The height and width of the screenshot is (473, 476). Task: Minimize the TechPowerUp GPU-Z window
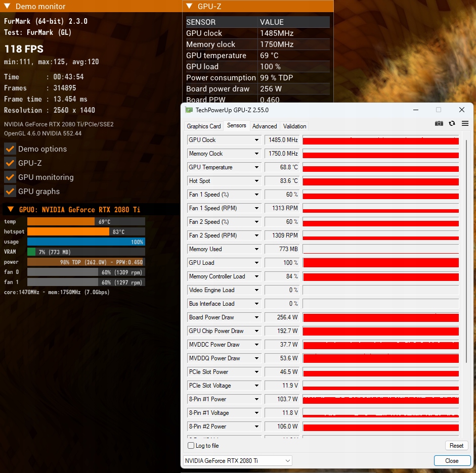pos(416,110)
